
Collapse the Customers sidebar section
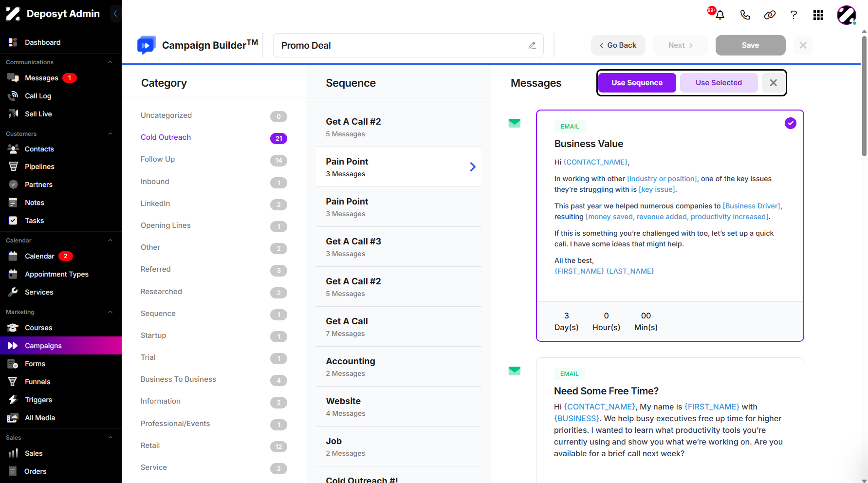[x=110, y=134]
